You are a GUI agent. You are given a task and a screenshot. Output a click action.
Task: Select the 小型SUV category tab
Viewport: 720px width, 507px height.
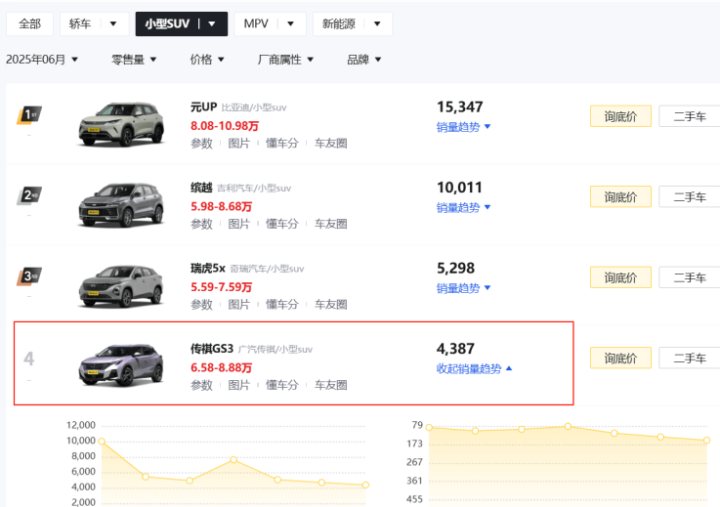[167, 24]
